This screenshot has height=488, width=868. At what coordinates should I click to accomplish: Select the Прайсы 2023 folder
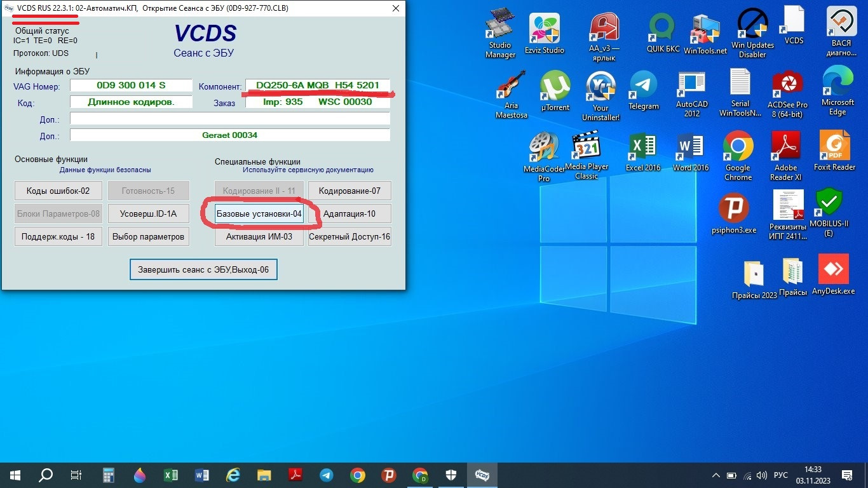click(754, 279)
